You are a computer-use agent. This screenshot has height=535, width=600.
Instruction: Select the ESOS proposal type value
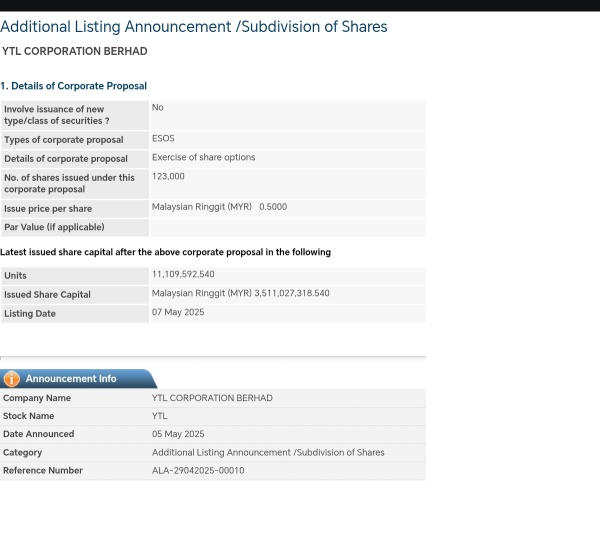pos(163,139)
